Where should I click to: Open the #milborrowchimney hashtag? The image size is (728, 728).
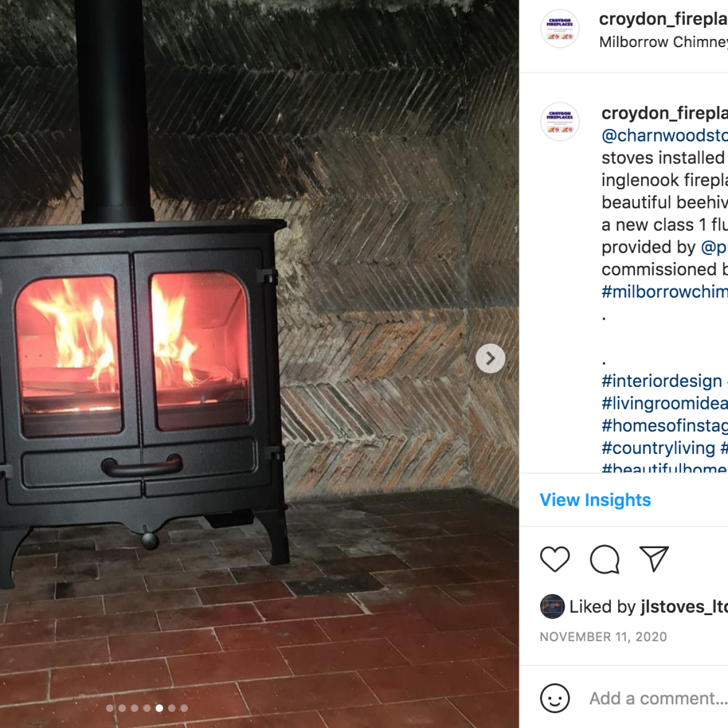point(665,292)
